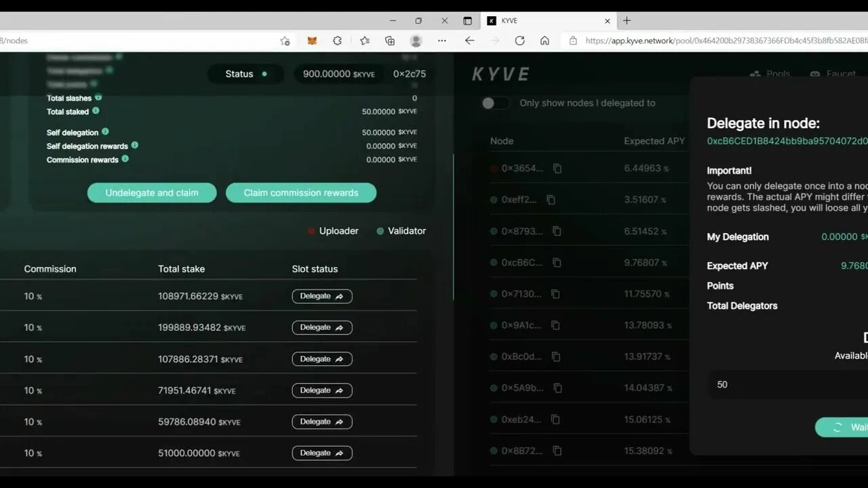Open the Collections icon in toolbar
This screenshot has width=868, height=488.
tap(390, 41)
